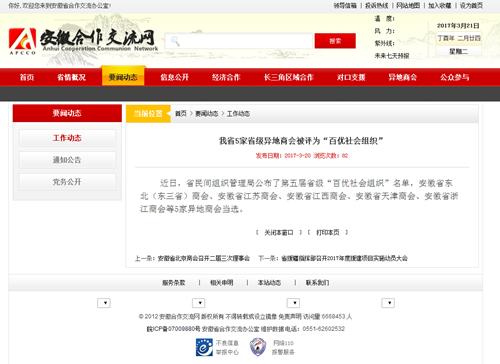Open the 对口支援 nav item
Image resolution: width=500 pixels, height=364 pixels.
[x=351, y=77]
